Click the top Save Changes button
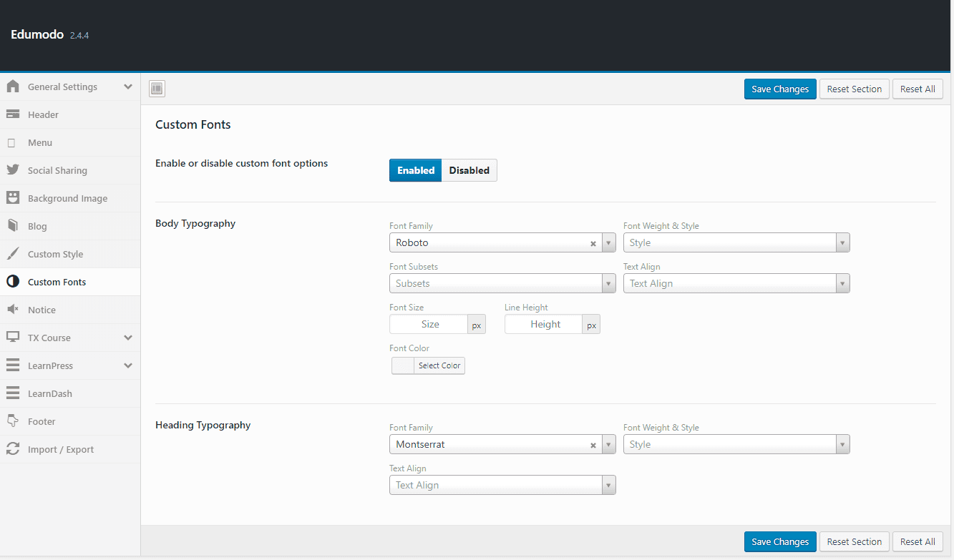Viewport: 954px width, 560px height. point(779,89)
